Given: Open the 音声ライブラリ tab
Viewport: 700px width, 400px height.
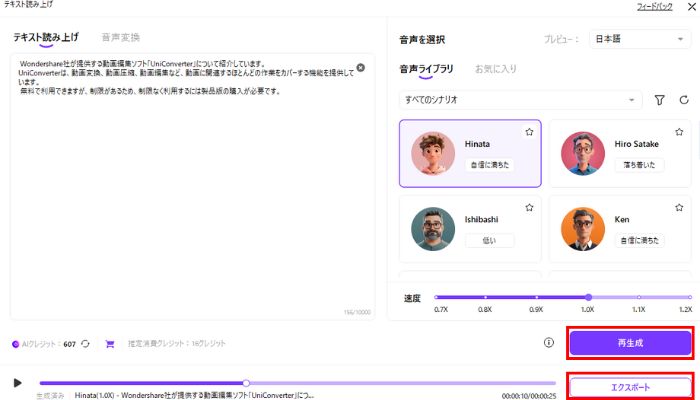Looking at the screenshot, I should (x=426, y=69).
